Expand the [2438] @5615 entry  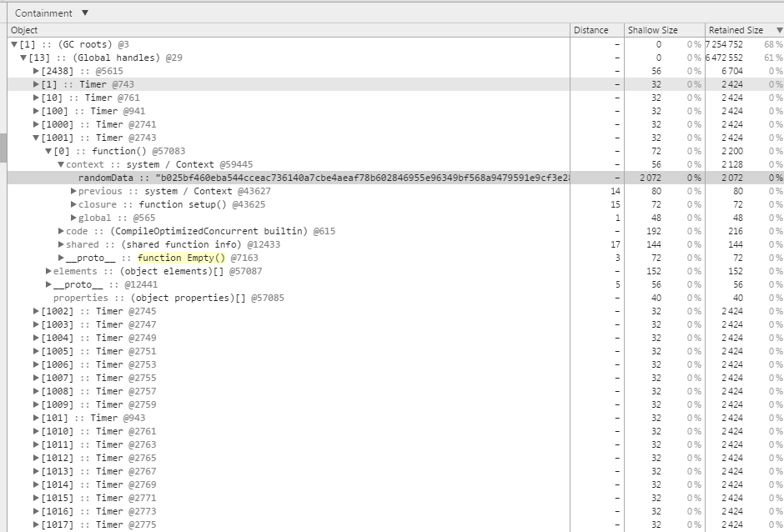pos(36,71)
